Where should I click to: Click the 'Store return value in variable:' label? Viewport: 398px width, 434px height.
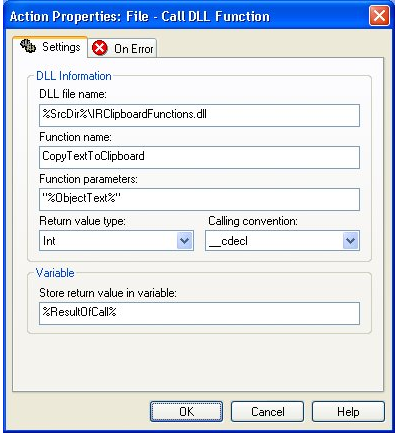pos(108,293)
